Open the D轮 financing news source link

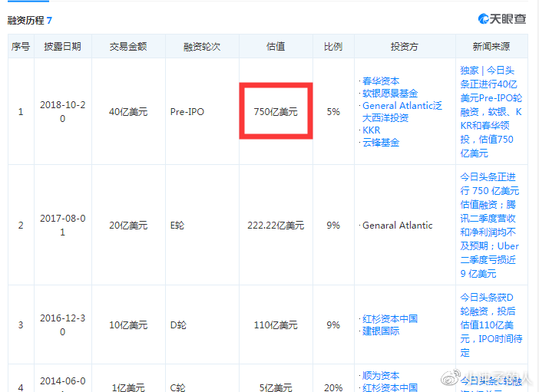(x=491, y=324)
